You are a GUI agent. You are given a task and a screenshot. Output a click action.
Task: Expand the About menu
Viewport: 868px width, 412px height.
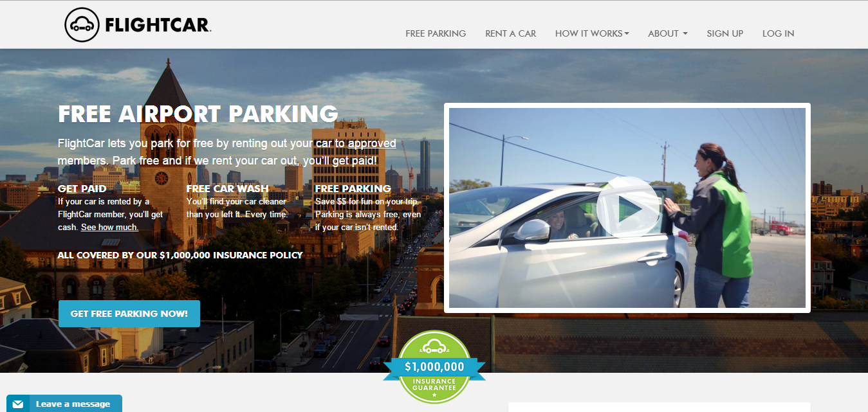coord(668,33)
